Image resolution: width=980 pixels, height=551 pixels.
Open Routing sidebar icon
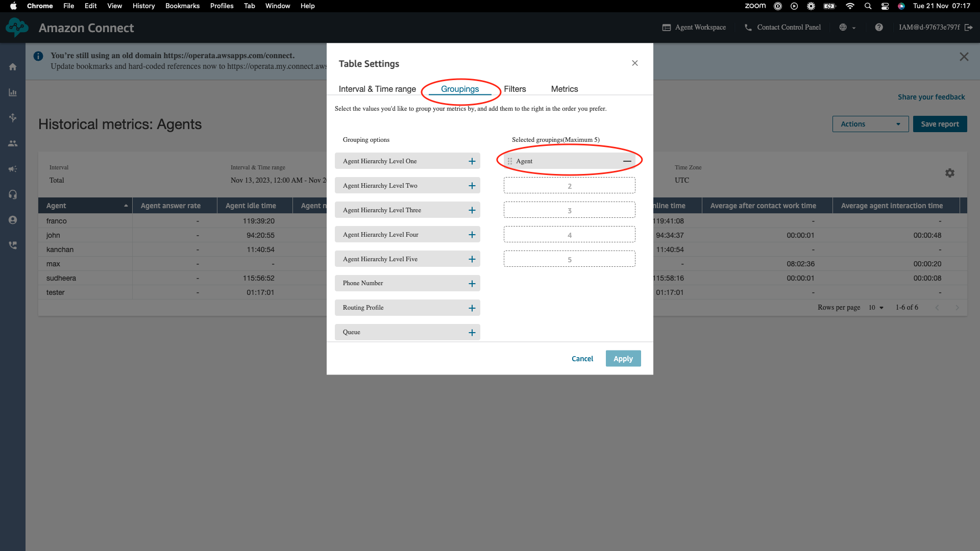click(13, 118)
